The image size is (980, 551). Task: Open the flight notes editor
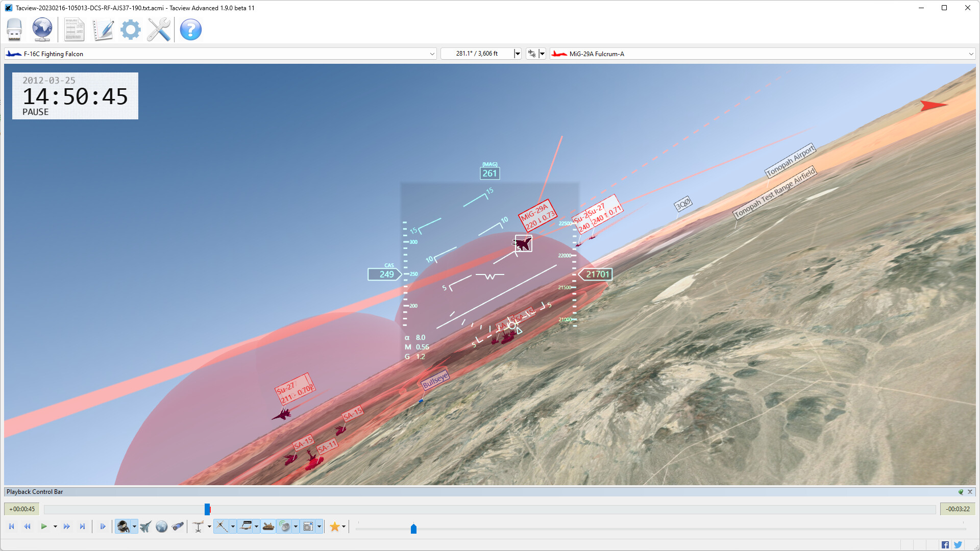click(103, 30)
